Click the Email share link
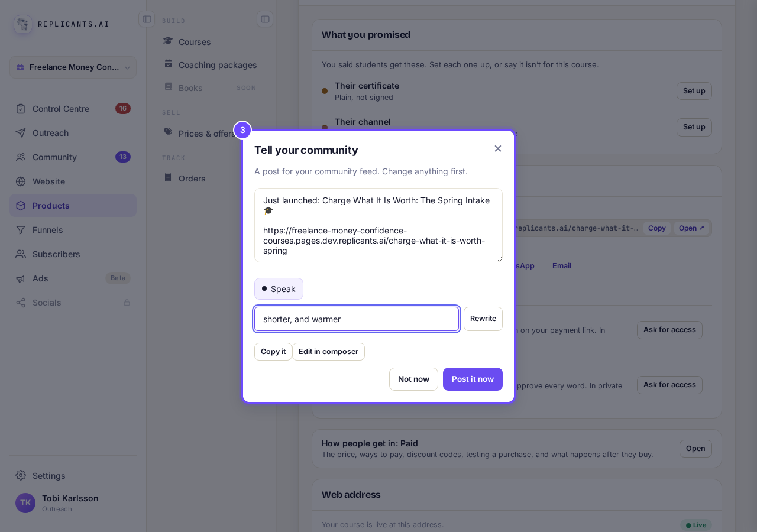The height and width of the screenshot is (532, 757). [x=562, y=266]
